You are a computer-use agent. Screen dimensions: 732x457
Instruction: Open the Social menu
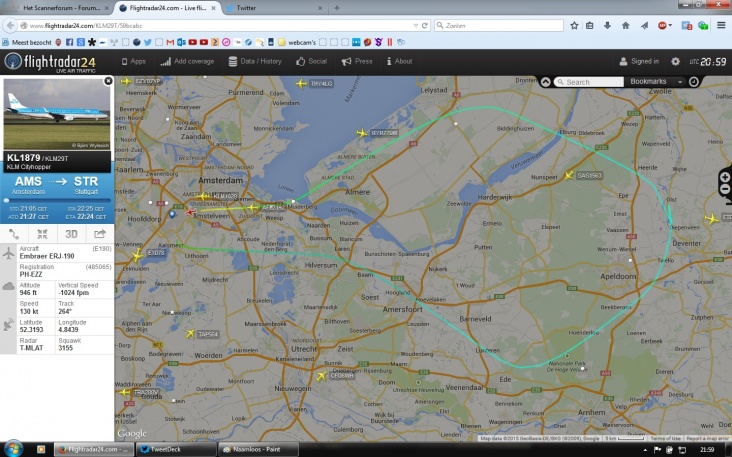click(311, 61)
